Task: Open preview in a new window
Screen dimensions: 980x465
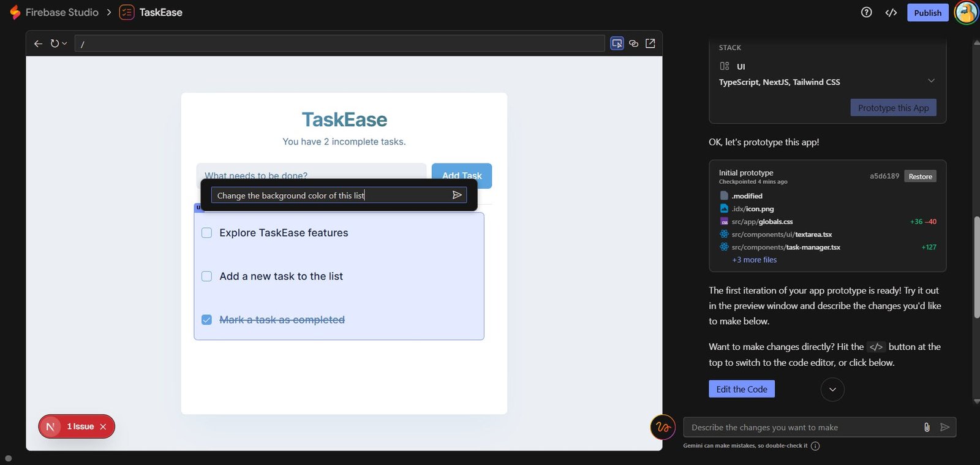Action: click(x=650, y=43)
